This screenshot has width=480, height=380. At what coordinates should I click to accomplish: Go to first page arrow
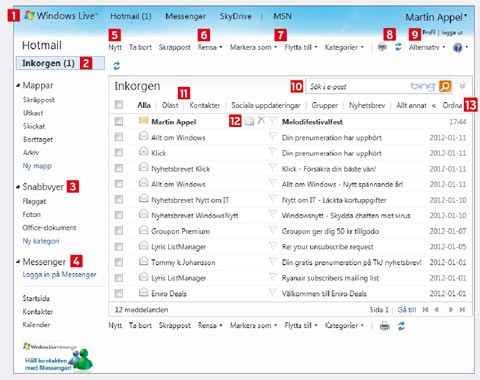pyautogui.click(x=425, y=310)
